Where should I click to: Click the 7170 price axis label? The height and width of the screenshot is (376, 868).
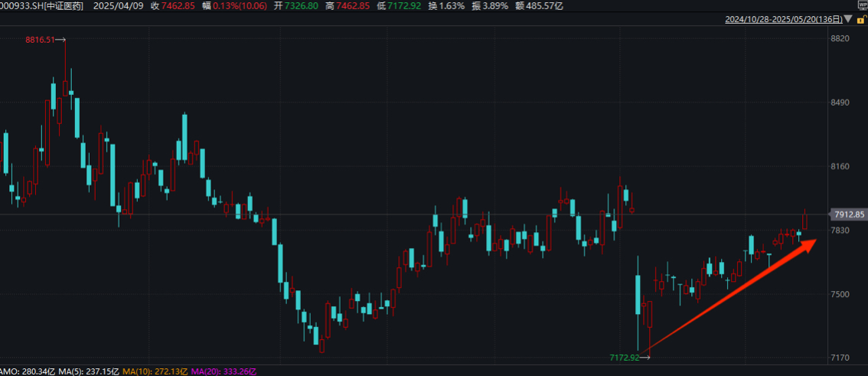click(x=840, y=358)
